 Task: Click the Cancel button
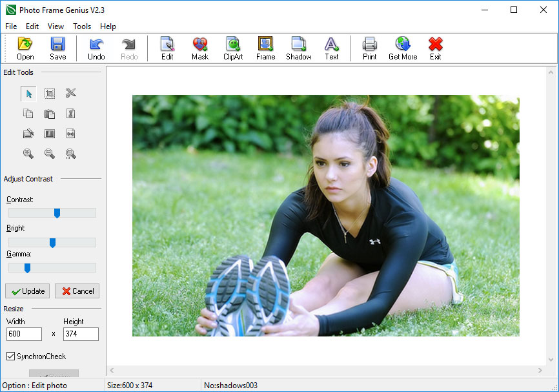coord(77,291)
